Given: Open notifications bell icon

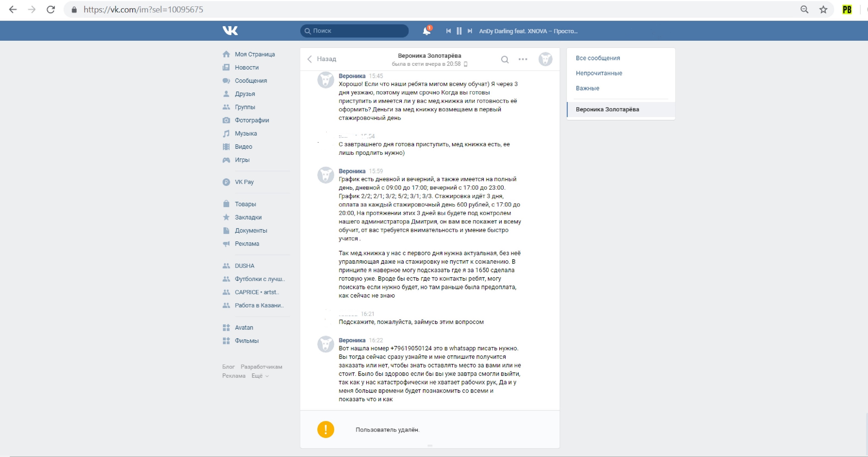Looking at the screenshot, I should coord(427,31).
